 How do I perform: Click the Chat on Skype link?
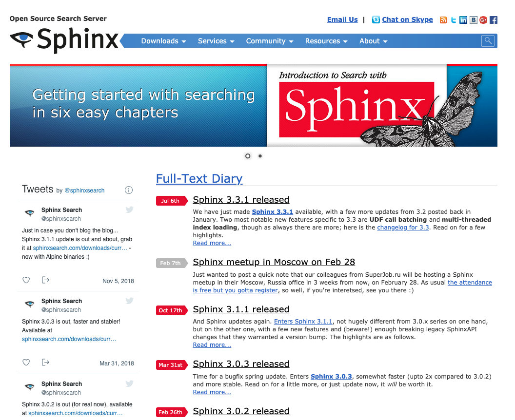pos(407,19)
